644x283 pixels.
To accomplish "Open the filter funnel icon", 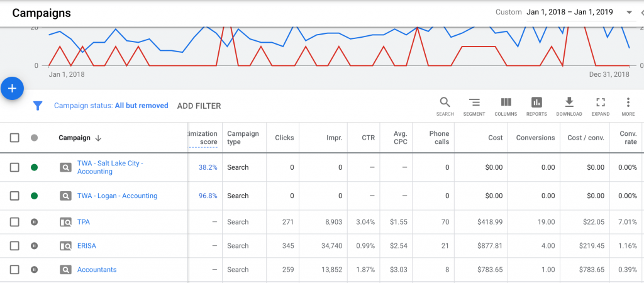I will [x=38, y=106].
